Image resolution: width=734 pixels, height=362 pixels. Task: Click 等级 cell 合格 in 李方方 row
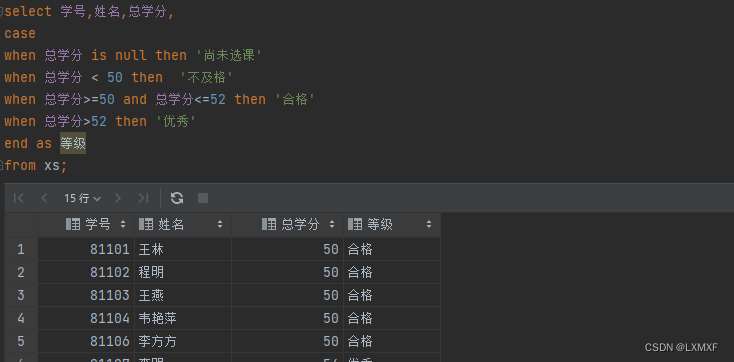[392, 341]
